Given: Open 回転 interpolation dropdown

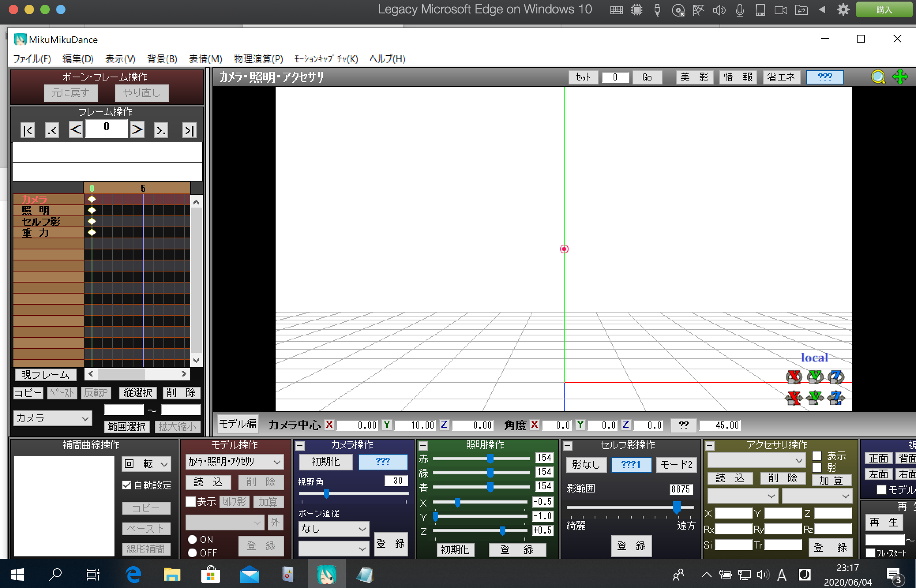Looking at the screenshot, I should click(x=146, y=464).
